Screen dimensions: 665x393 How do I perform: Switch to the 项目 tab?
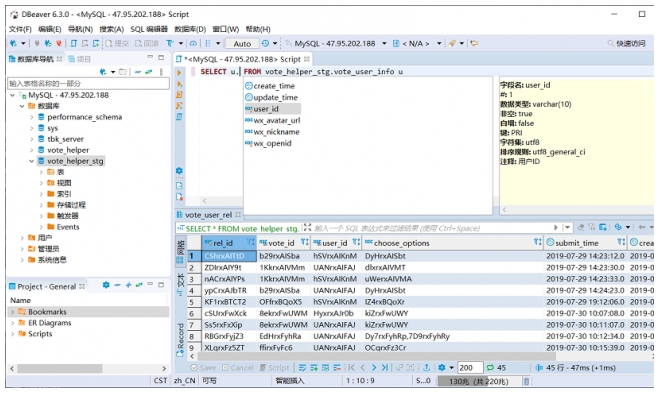click(x=80, y=59)
